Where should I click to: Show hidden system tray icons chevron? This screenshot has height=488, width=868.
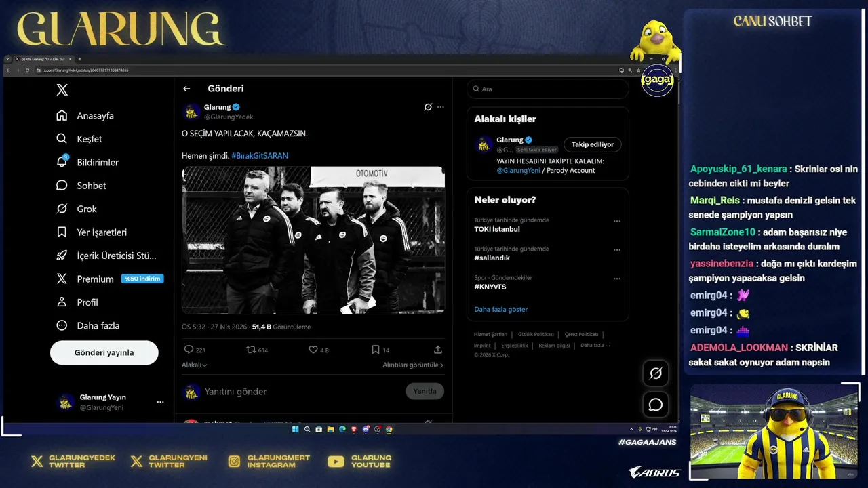[x=631, y=429]
